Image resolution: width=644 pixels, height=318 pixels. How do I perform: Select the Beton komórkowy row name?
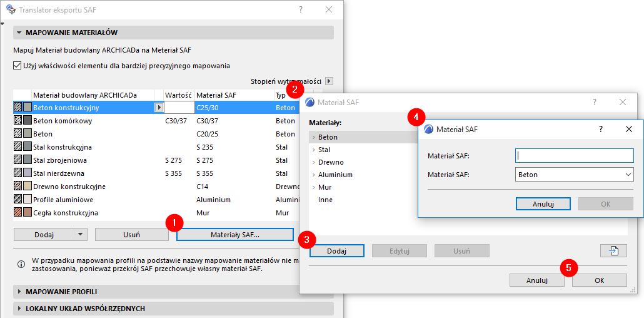pos(63,121)
